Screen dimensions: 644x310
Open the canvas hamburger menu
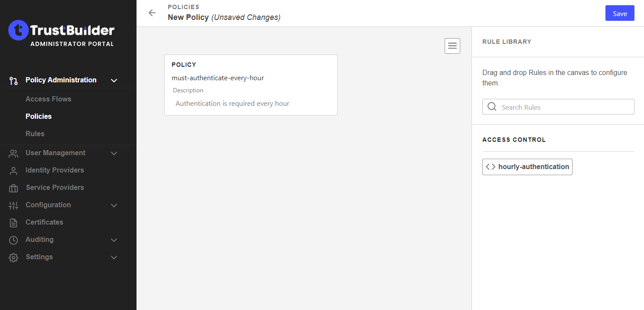[x=452, y=46]
